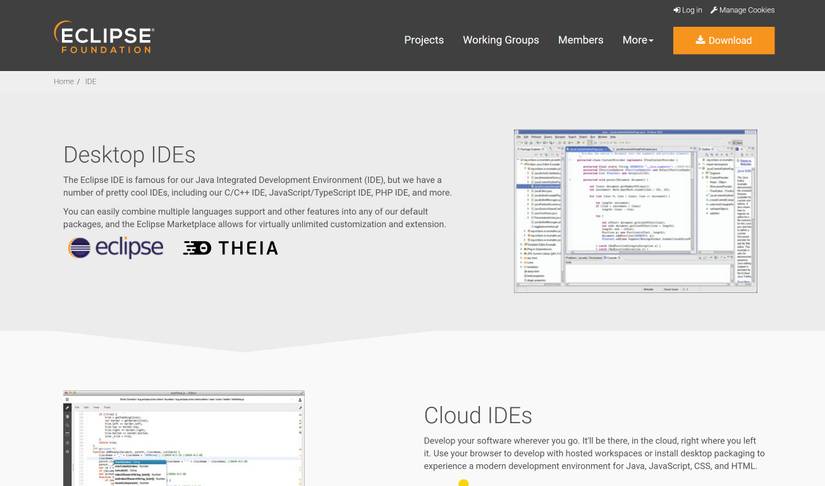This screenshot has height=486, width=825.
Task: Click the log in arrow icon
Action: point(677,10)
